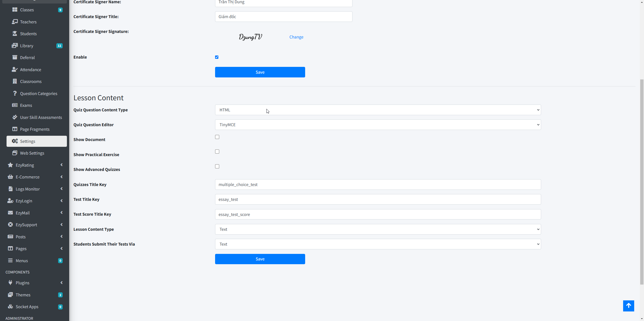
Task: Click Change link beside the signature
Action: click(296, 37)
